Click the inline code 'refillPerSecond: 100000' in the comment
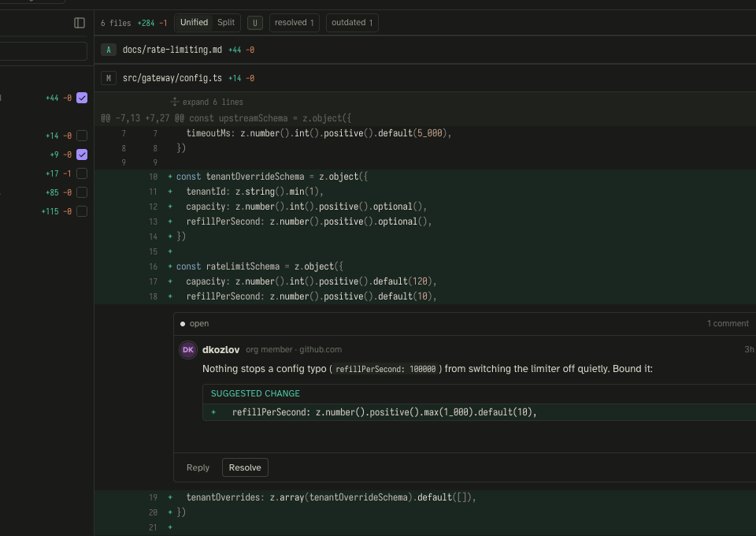756x536 pixels. [386, 369]
